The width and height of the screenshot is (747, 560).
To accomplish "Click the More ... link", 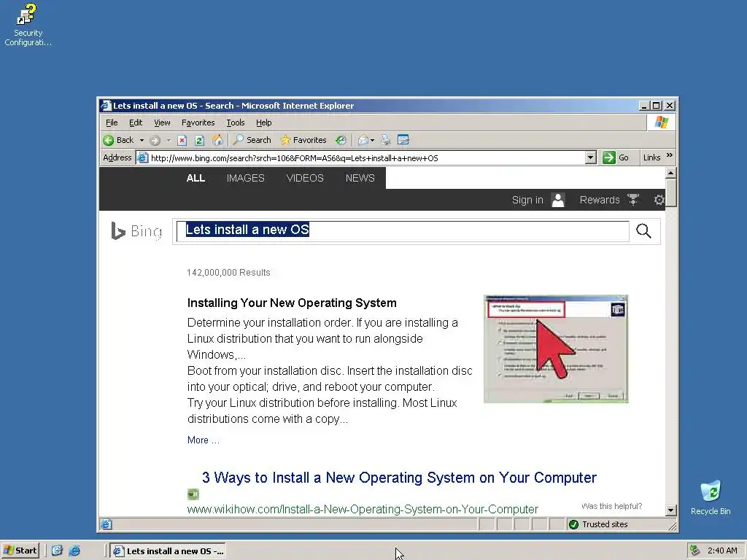I will click(x=204, y=440).
